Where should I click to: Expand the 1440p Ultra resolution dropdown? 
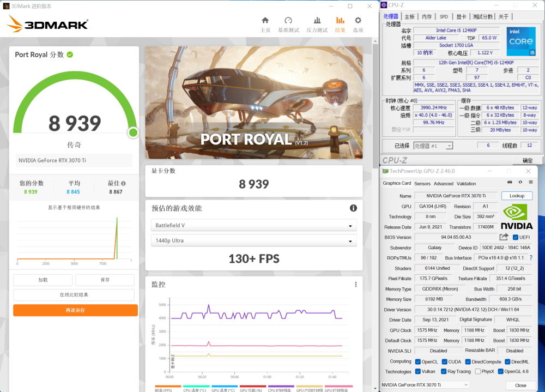[254, 241]
